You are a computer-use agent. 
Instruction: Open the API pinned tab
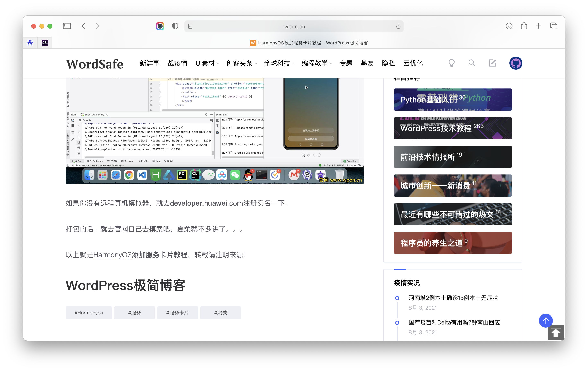click(45, 43)
